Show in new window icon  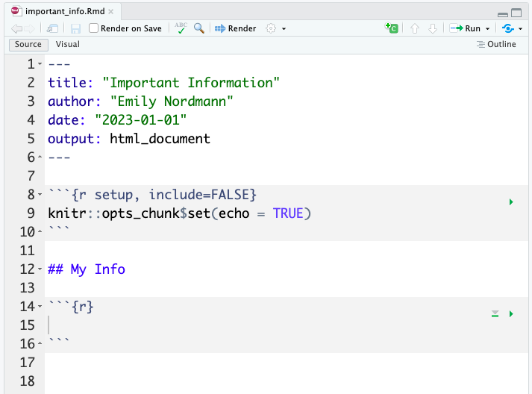pos(52,28)
